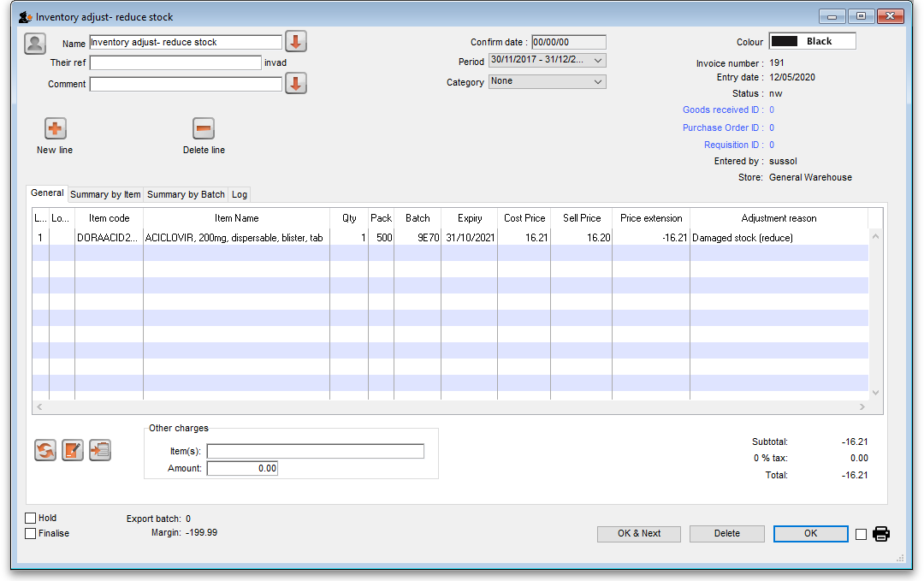Viewport: 924px width, 581px height.
Task: Switch to the Summary by Item tab
Action: coord(105,194)
